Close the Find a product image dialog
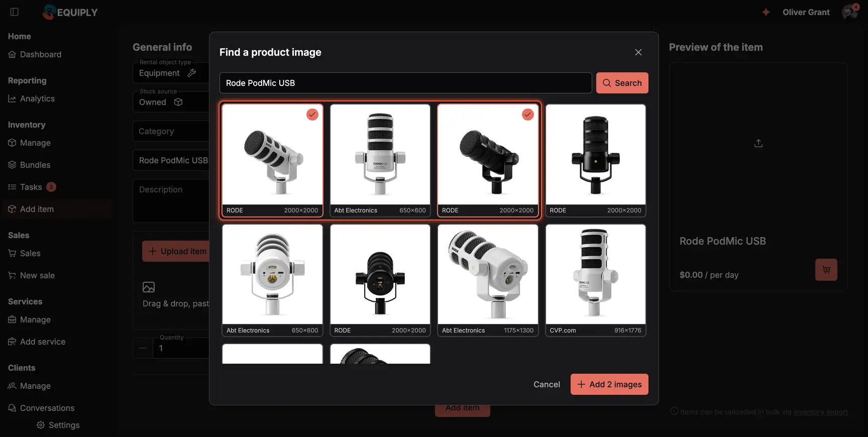Screen dimensions: 868x437 [638, 52]
